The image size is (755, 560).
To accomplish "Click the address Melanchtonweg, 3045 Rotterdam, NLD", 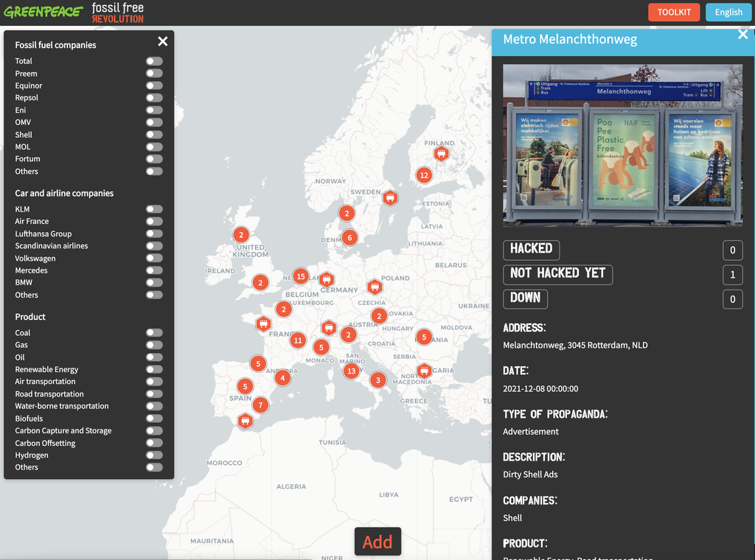I will 575,345.
